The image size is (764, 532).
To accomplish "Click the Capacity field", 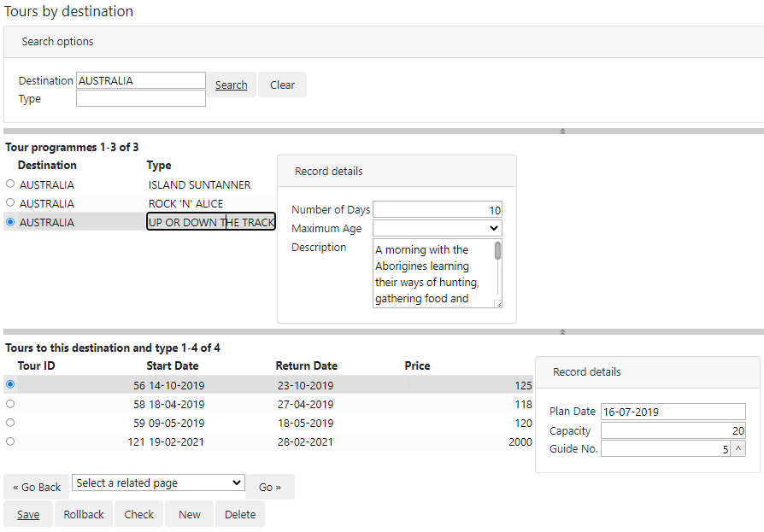I will pos(673,430).
